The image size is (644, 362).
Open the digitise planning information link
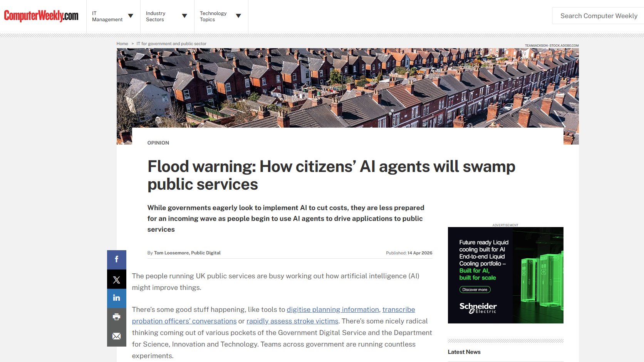[x=332, y=309]
